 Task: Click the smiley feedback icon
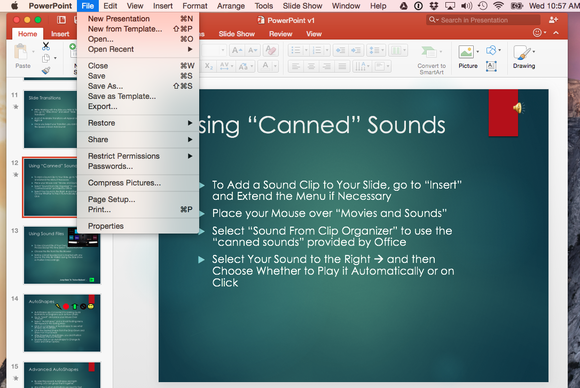[x=537, y=33]
